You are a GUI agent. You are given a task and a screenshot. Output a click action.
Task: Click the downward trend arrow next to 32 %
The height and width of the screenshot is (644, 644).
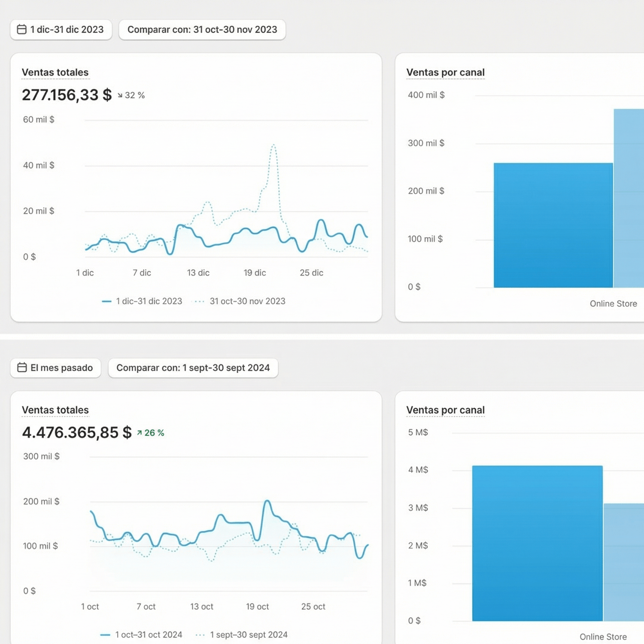tap(120, 95)
